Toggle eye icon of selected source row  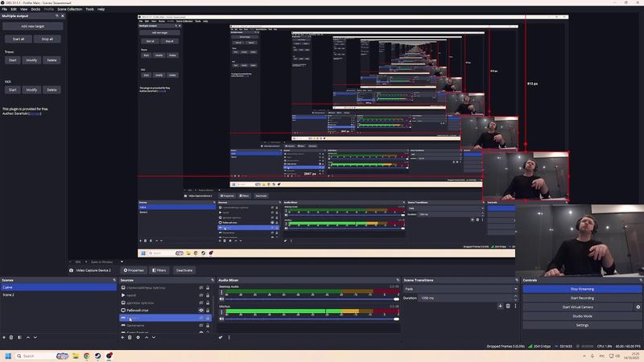tap(201, 318)
